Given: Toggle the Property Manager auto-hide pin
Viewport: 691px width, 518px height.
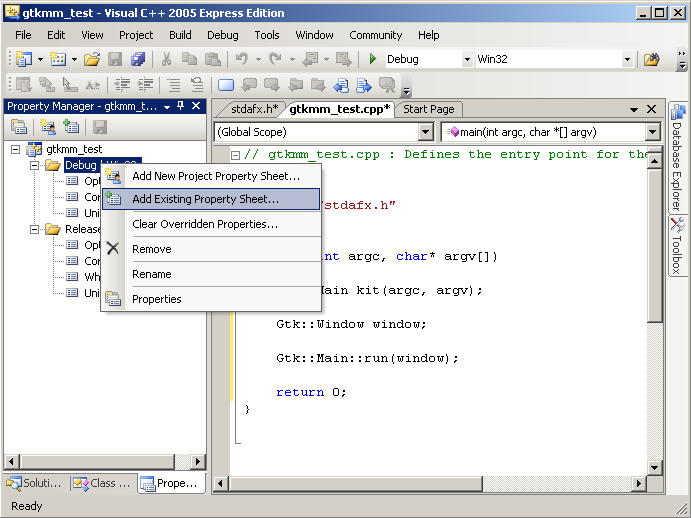Looking at the screenshot, I should coord(180,106).
